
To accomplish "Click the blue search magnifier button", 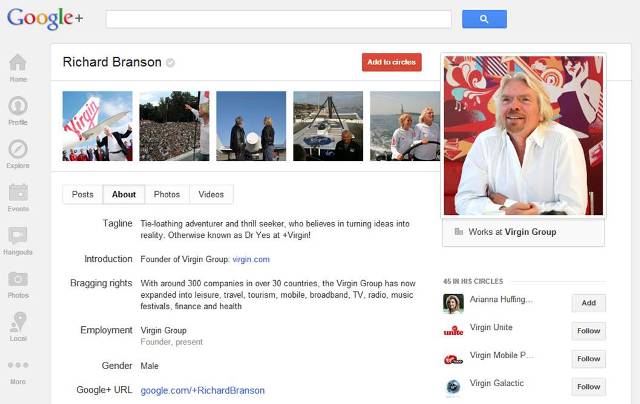I will tap(484, 19).
